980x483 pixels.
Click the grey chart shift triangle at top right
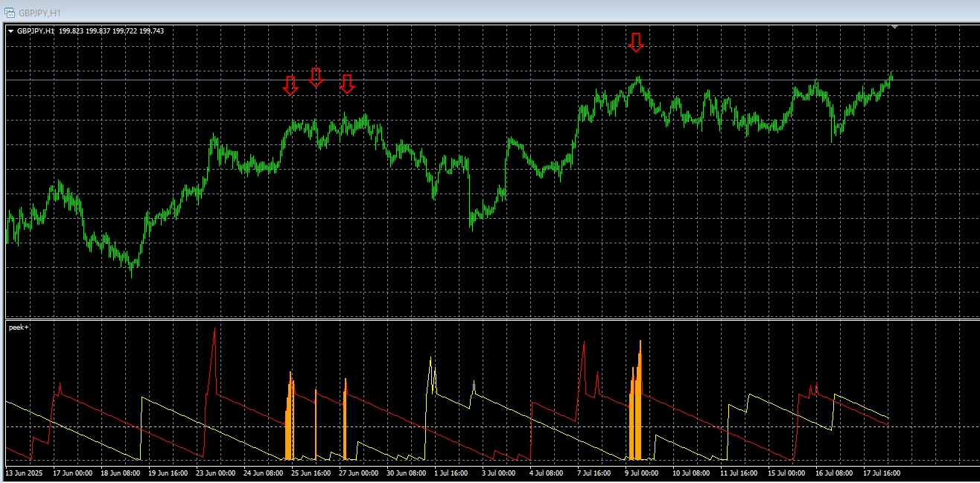pyautogui.click(x=894, y=27)
